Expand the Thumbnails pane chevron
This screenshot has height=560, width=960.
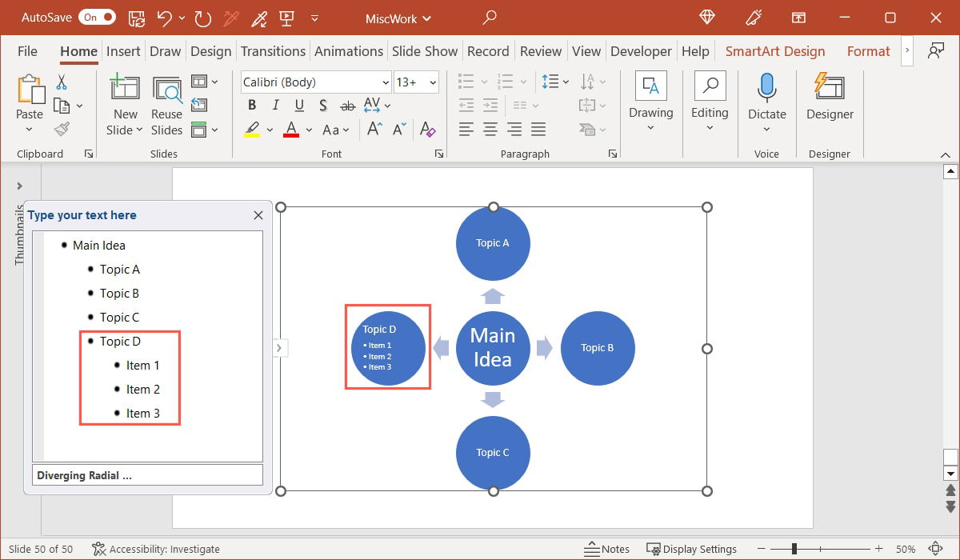(x=19, y=186)
